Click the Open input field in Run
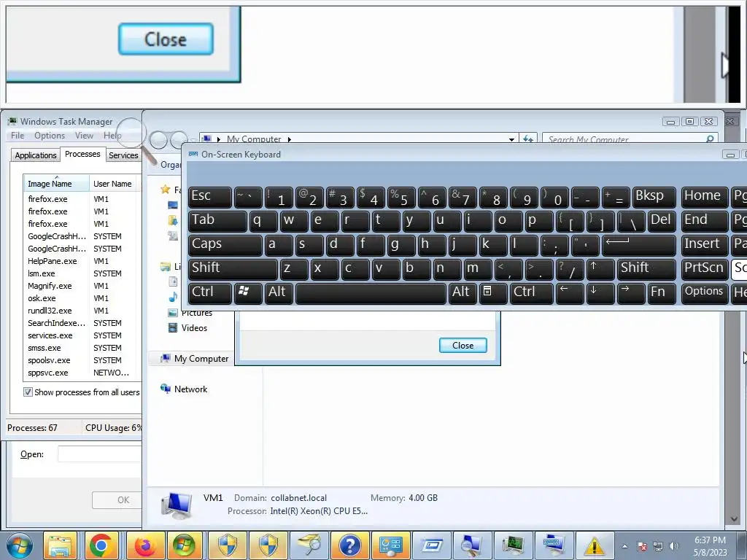Image resolution: width=747 pixels, height=560 pixels. pyautogui.click(x=99, y=454)
